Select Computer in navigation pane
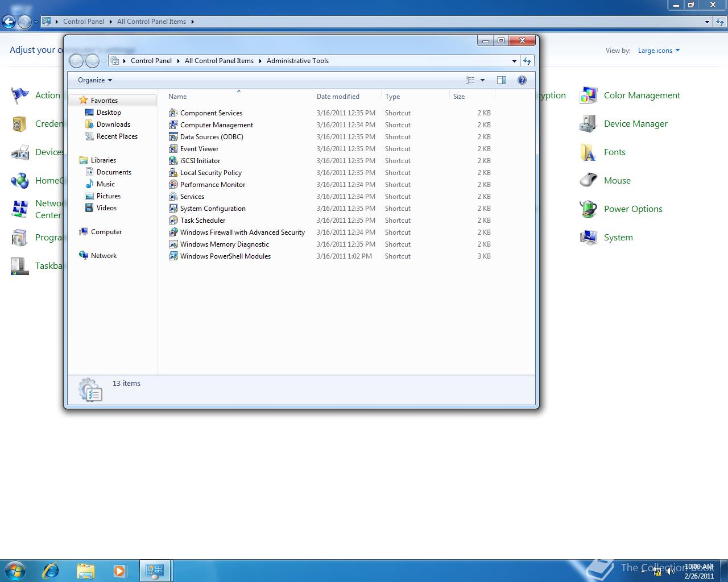 point(106,232)
